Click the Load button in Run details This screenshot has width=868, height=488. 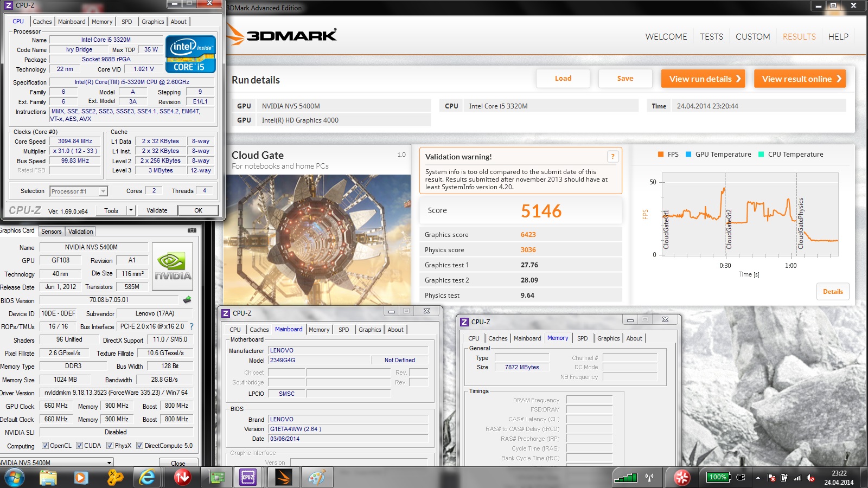point(563,79)
